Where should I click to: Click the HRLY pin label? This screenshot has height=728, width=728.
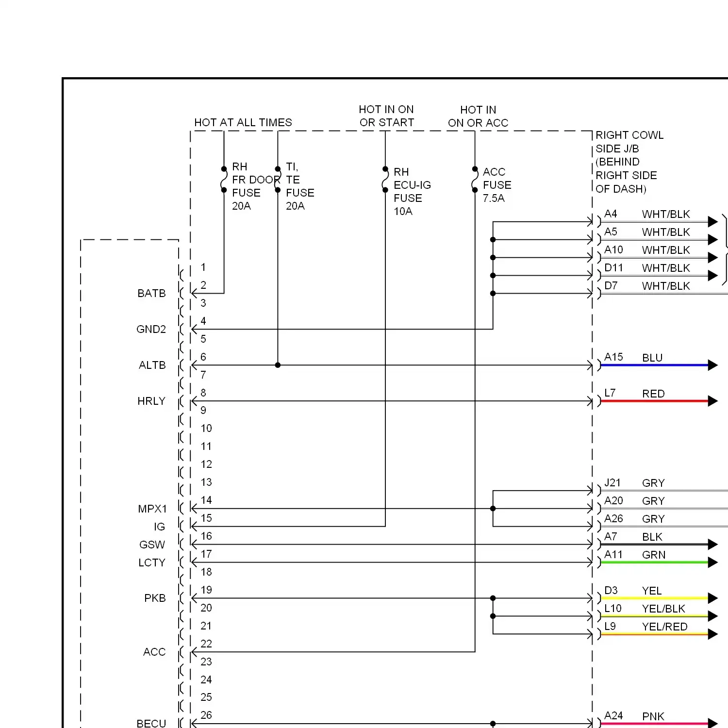pyautogui.click(x=151, y=401)
